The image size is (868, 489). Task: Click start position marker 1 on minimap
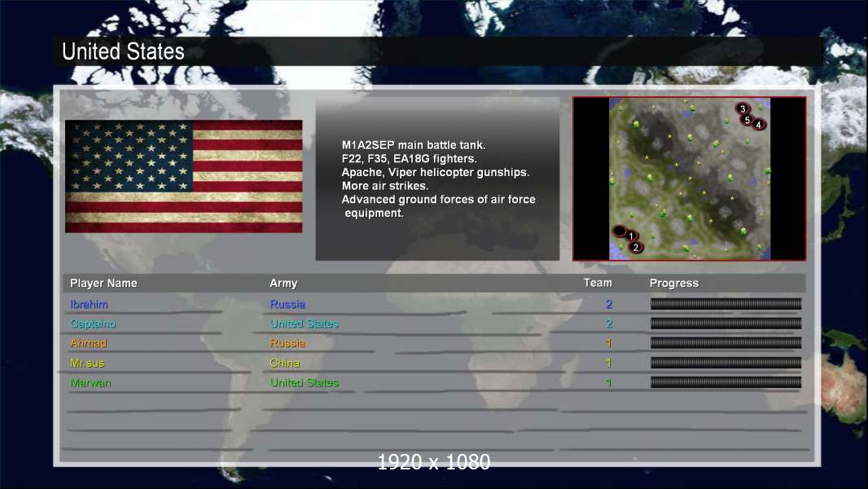630,236
